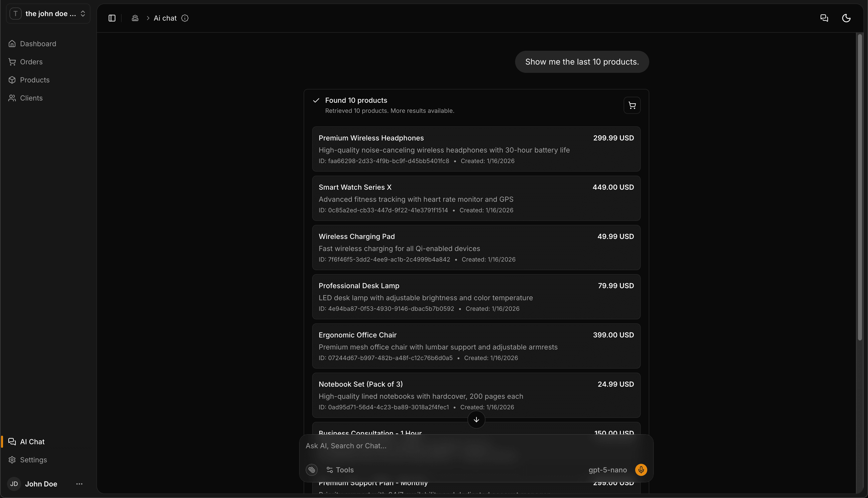Toggle the sidebar collapse icon
This screenshot has width=868, height=498.
[112, 18]
